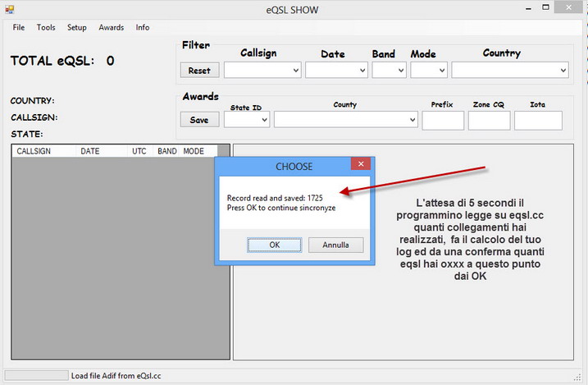This screenshot has height=385, width=588.
Task: Click into the Zone CQ input field
Action: 489,121
